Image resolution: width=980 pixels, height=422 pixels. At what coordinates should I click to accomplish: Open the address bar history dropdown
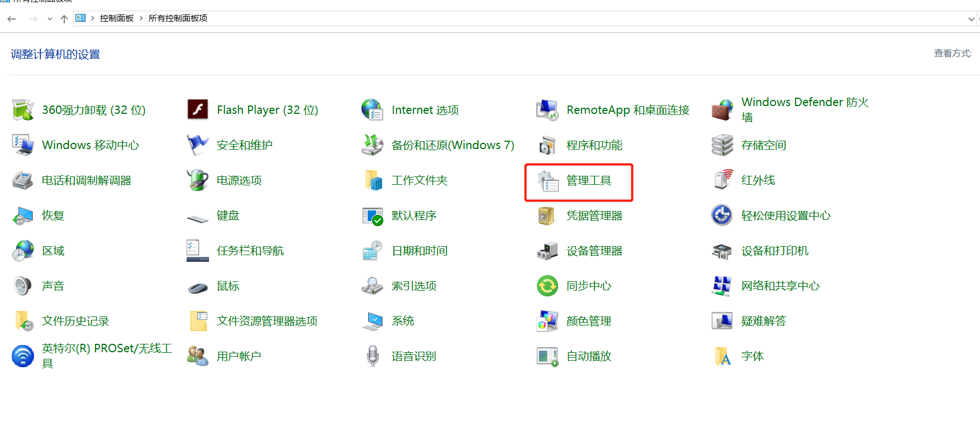[971, 18]
